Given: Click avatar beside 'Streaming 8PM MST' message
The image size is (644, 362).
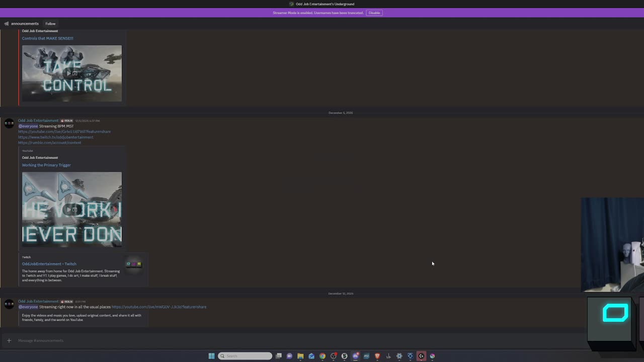Looking at the screenshot, I should 9,124.
